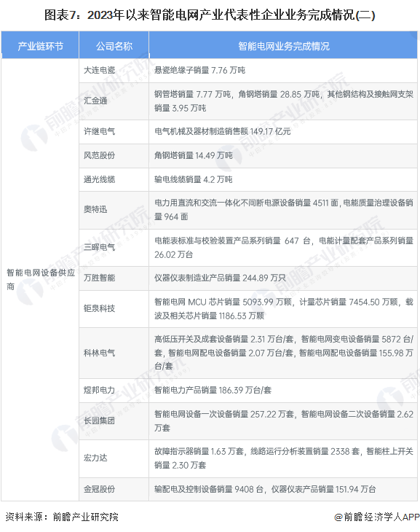Viewport: 420px width, 532px height.
Task: Select the 长园集团 company cell
Action: coord(114,421)
